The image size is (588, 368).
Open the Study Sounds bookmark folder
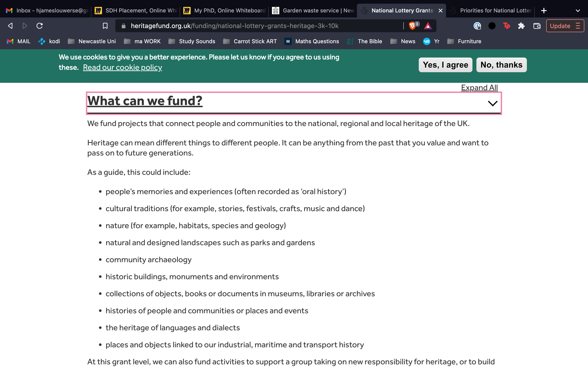(x=192, y=41)
